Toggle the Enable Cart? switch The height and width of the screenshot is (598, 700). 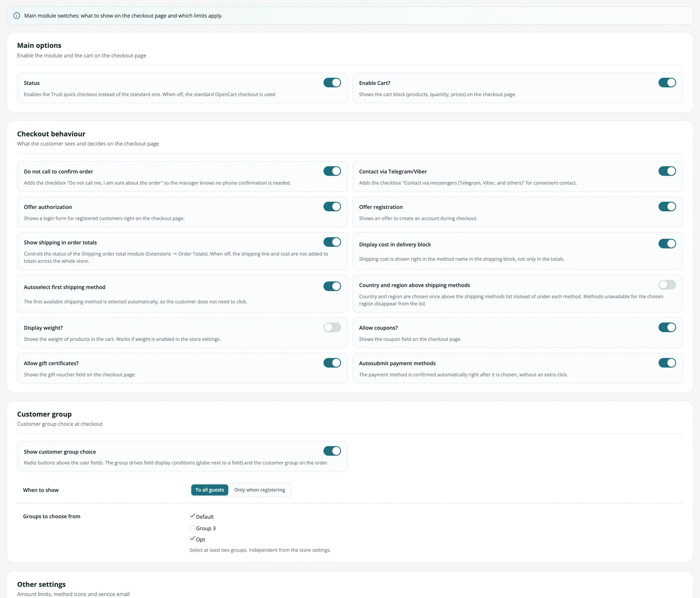click(x=667, y=83)
